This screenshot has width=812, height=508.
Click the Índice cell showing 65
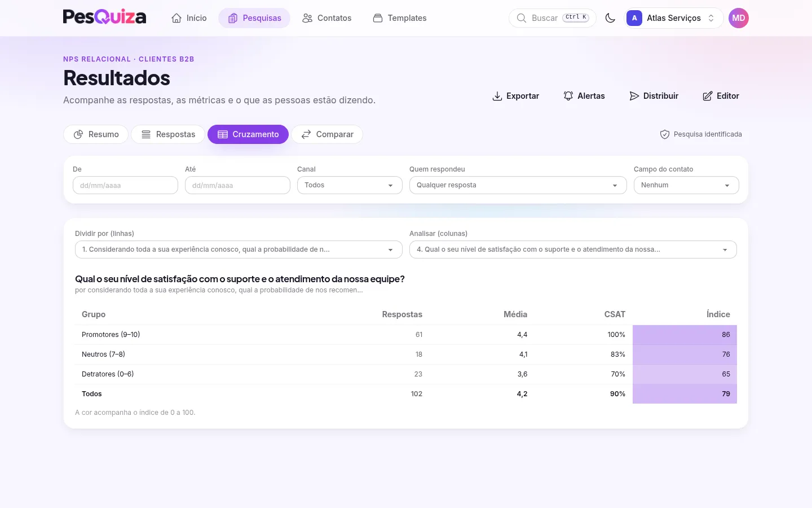(x=685, y=374)
